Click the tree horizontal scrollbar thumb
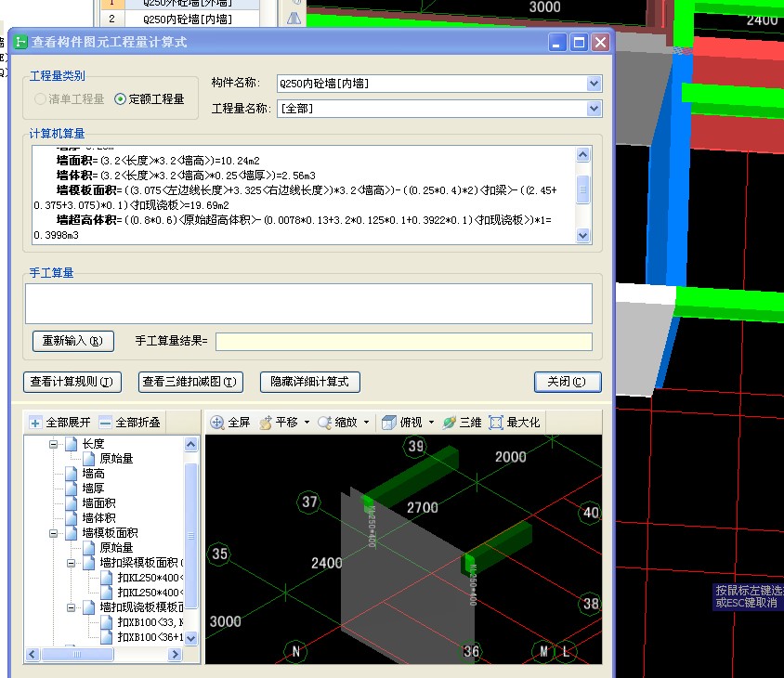 [77, 654]
